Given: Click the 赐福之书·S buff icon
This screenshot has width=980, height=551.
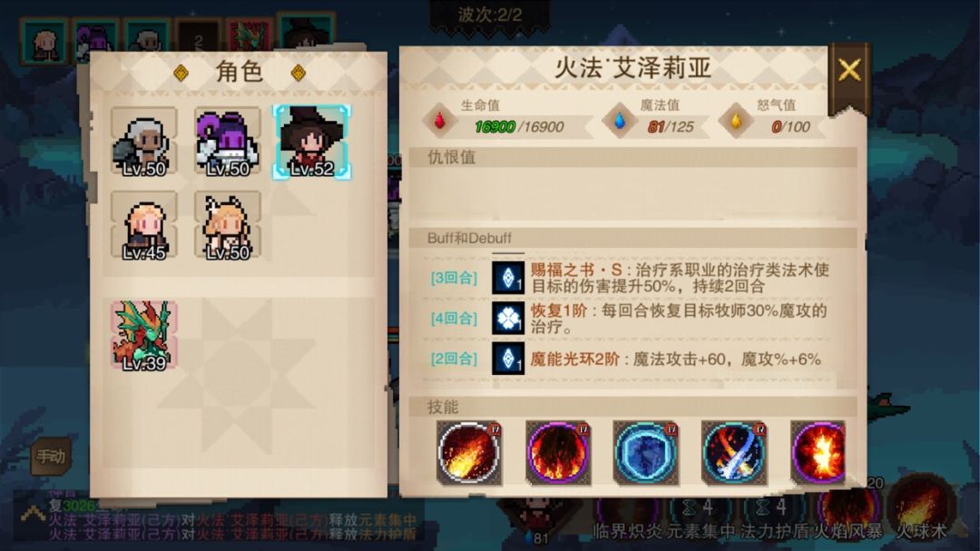Looking at the screenshot, I should pos(508,278).
